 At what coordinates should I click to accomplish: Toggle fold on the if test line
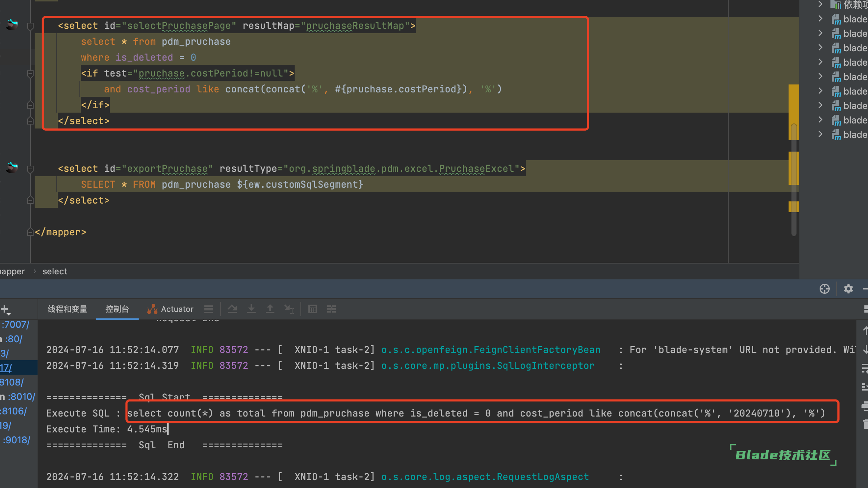pyautogui.click(x=30, y=74)
